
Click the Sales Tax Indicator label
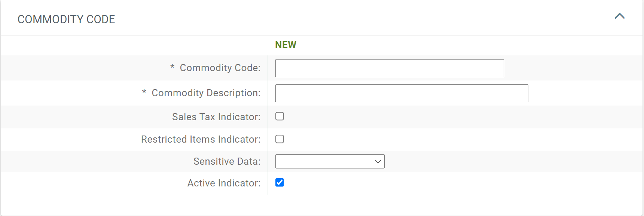click(x=216, y=116)
